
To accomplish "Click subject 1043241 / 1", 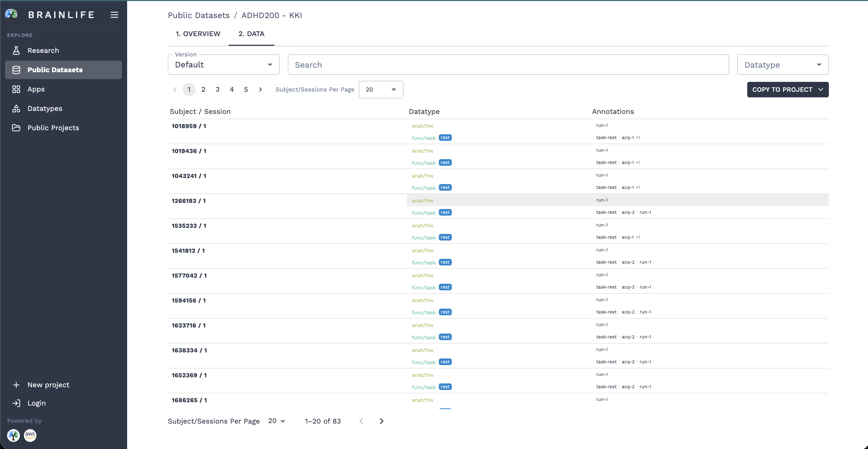I will (189, 176).
